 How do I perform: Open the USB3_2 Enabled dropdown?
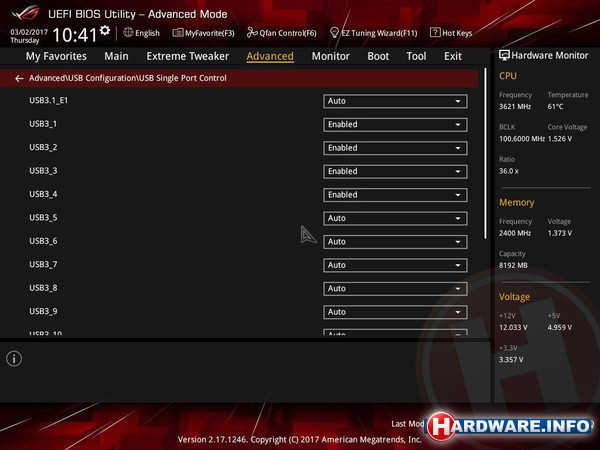click(x=395, y=148)
